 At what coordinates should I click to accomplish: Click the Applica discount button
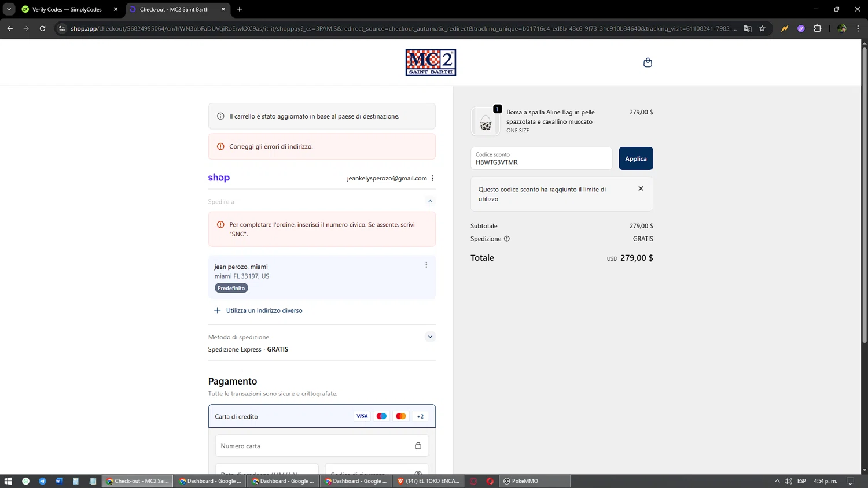635,158
